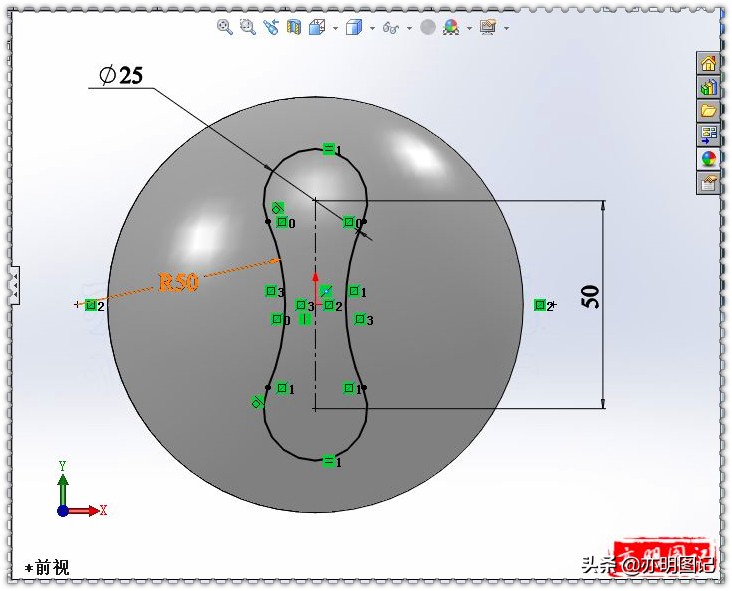
Task: Activate the Zoom to Area tool
Action: pyautogui.click(x=247, y=27)
